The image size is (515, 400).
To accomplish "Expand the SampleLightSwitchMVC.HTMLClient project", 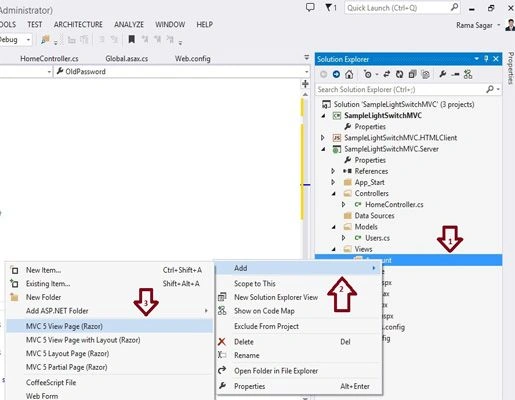I will pyautogui.click(x=322, y=137).
